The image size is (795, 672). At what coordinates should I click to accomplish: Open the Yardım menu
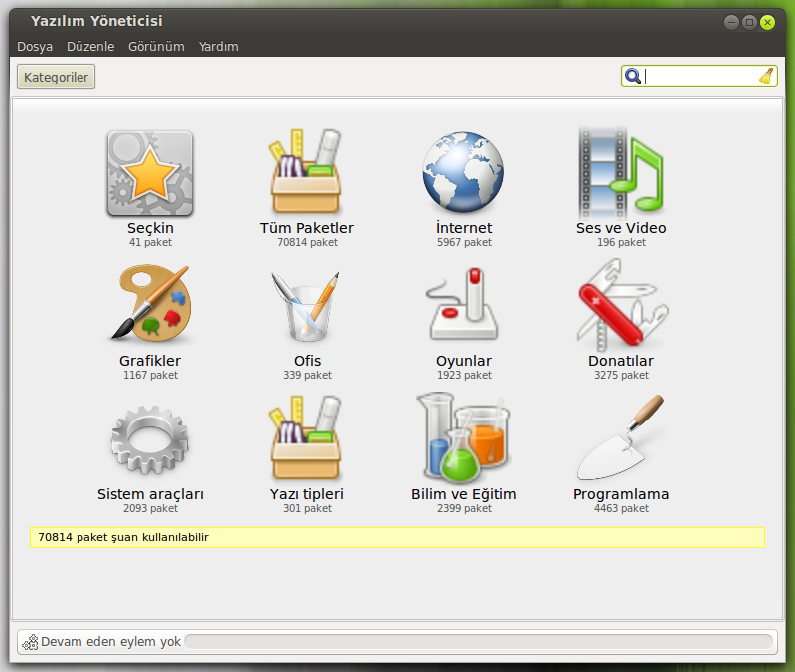pos(218,46)
